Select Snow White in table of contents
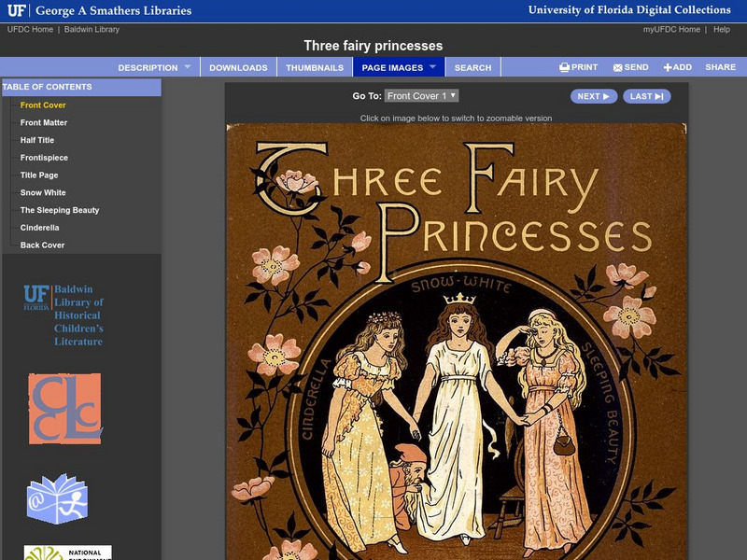 pyautogui.click(x=43, y=192)
